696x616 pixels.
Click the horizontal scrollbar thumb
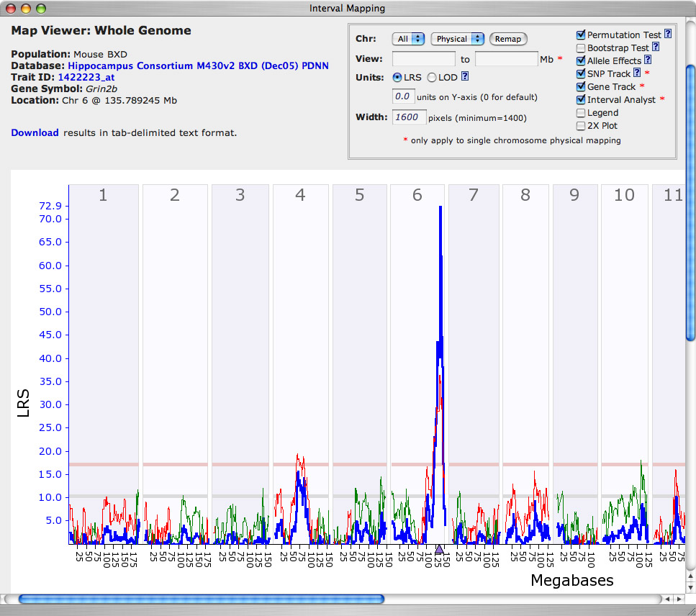click(202, 599)
